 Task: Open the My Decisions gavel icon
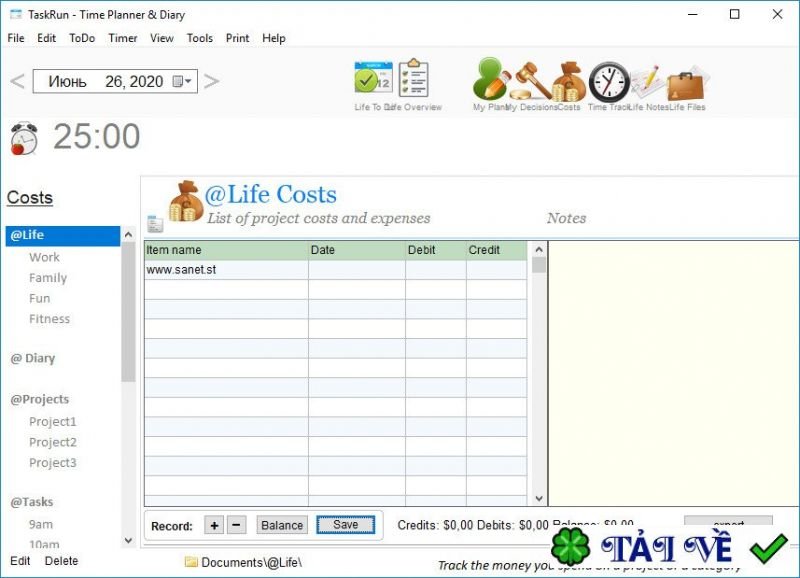click(532, 80)
